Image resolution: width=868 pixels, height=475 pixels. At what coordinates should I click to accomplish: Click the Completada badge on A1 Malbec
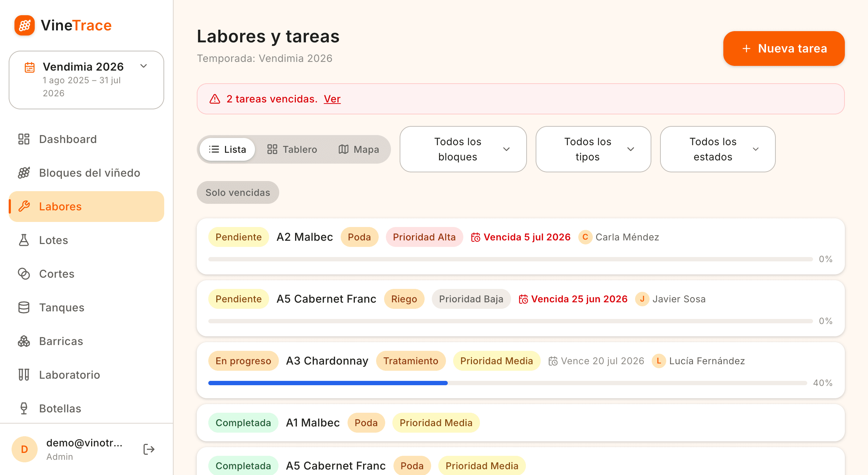click(x=243, y=423)
